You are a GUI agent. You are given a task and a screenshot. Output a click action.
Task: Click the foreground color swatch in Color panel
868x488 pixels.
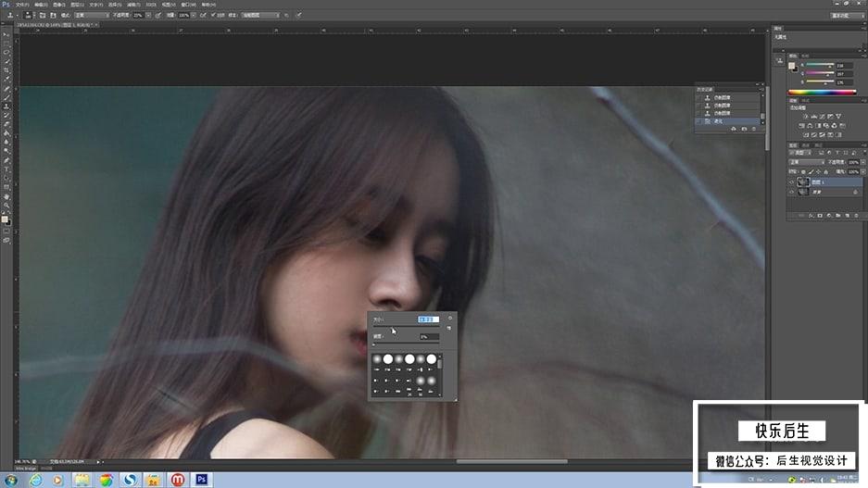click(792, 66)
